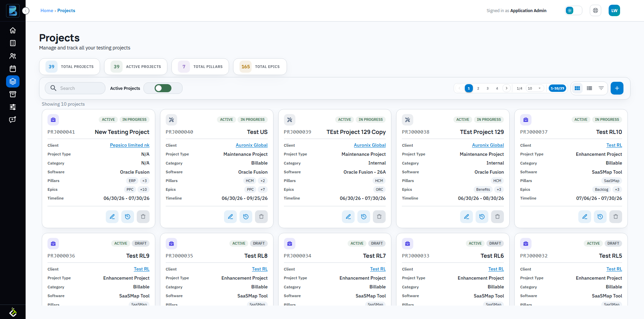Toggle the Active Projects switch
Viewport: 644px width, 319px height.
(163, 88)
